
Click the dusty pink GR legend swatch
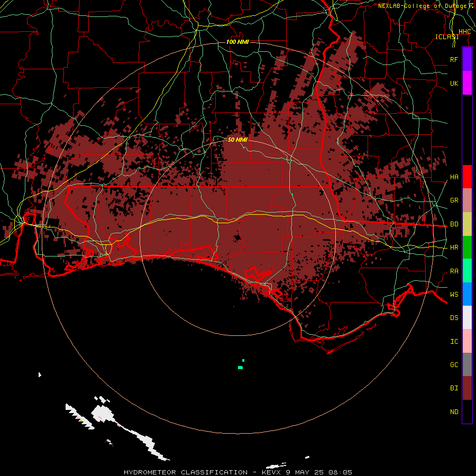pos(467,200)
